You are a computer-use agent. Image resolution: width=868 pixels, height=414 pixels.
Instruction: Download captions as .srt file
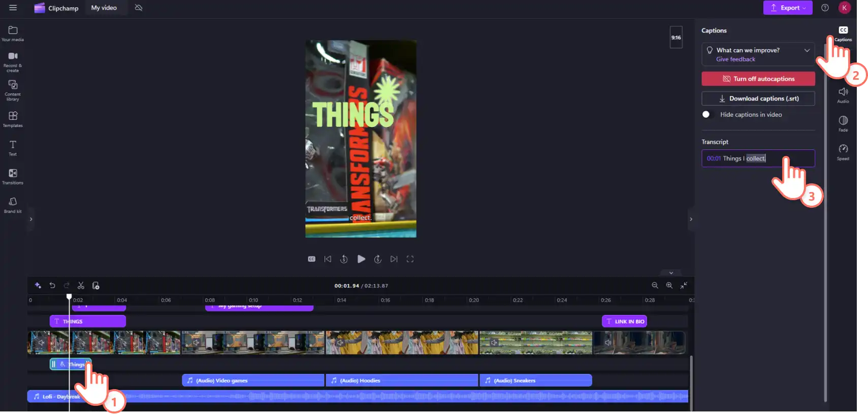(x=758, y=99)
